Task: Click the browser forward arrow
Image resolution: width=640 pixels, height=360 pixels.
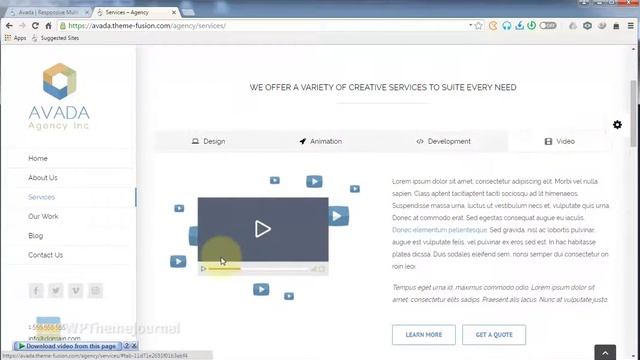Action: [x=22, y=26]
